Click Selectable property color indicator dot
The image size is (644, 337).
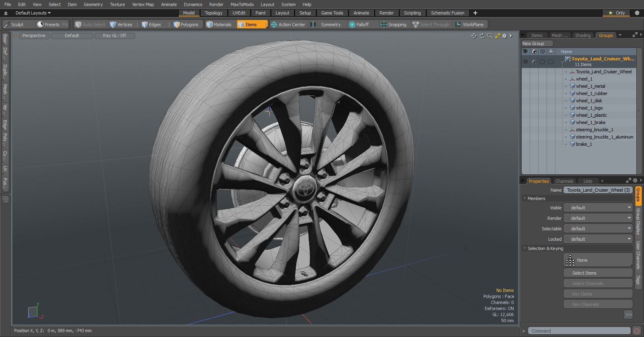point(567,229)
